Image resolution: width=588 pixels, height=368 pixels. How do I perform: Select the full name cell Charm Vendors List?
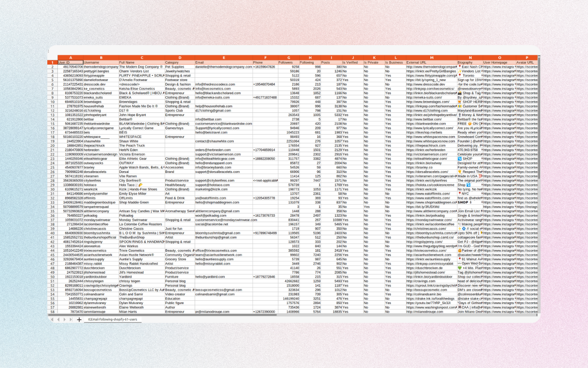tap(141, 71)
